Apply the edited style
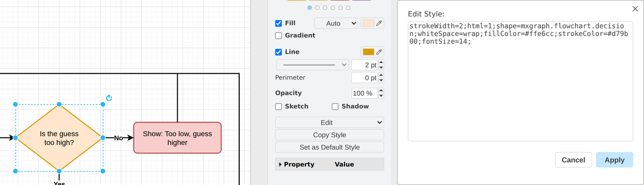This screenshot has width=644, height=185. pyautogui.click(x=615, y=160)
